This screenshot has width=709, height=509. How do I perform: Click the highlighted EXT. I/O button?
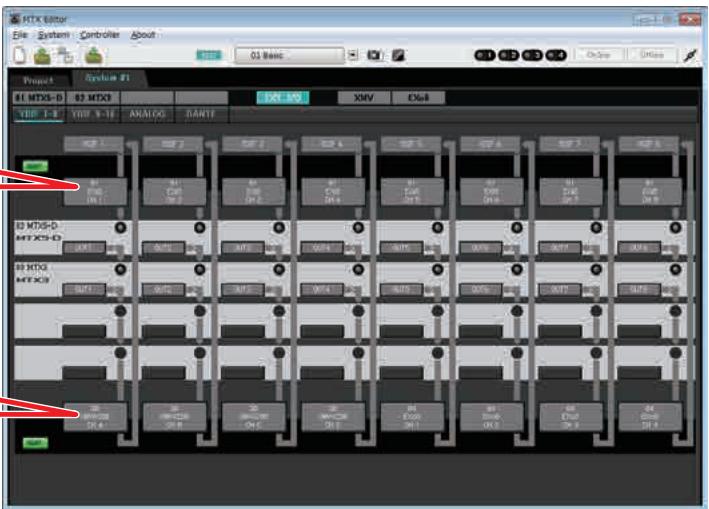[283, 98]
